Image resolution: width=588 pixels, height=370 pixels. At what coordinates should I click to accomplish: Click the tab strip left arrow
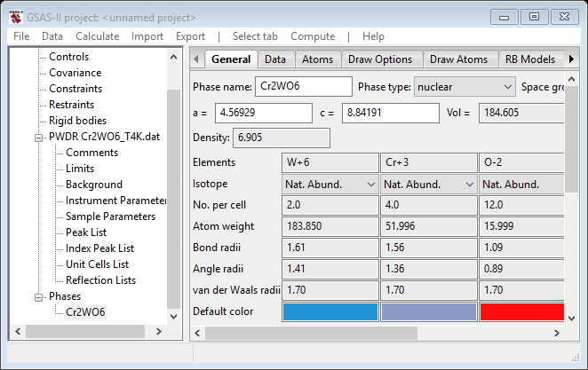click(x=196, y=59)
